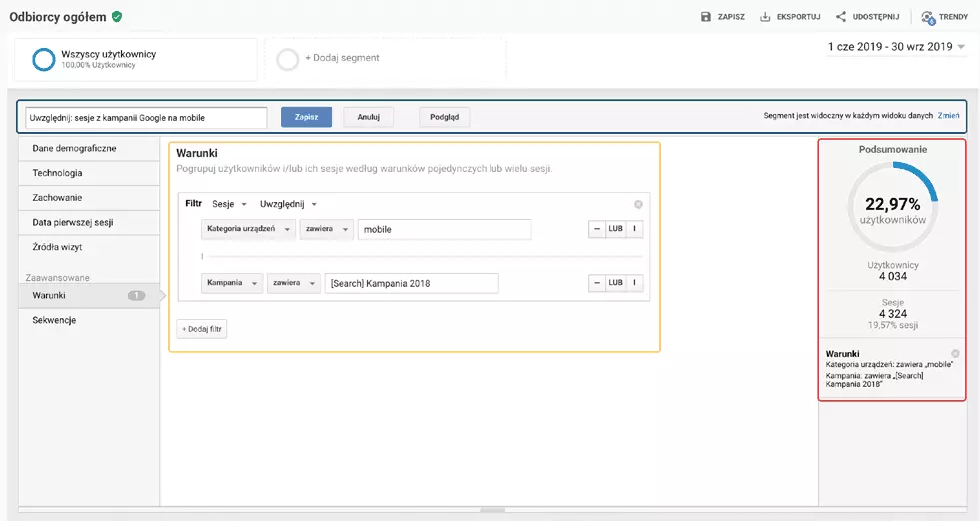The width and height of the screenshot is (980, 521).
Task: Click the Dodaj filtr button
Action: tap(202, 329)
